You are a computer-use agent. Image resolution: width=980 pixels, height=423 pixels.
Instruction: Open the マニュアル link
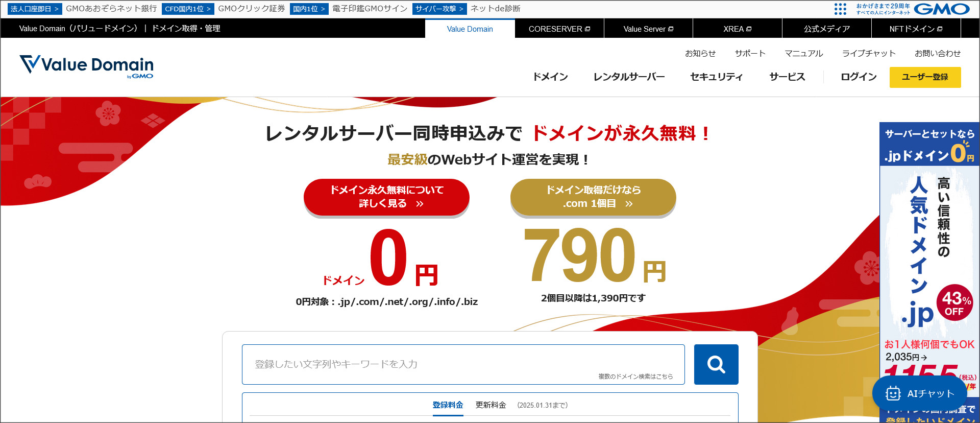click(804, 53)
